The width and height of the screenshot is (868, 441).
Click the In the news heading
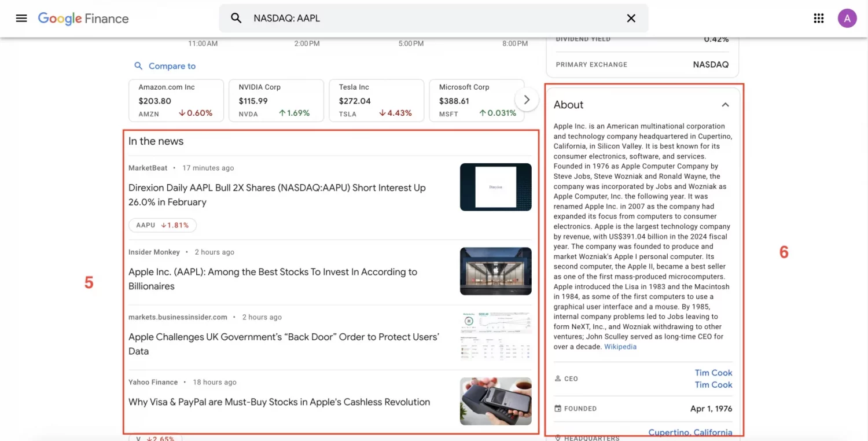156,141
